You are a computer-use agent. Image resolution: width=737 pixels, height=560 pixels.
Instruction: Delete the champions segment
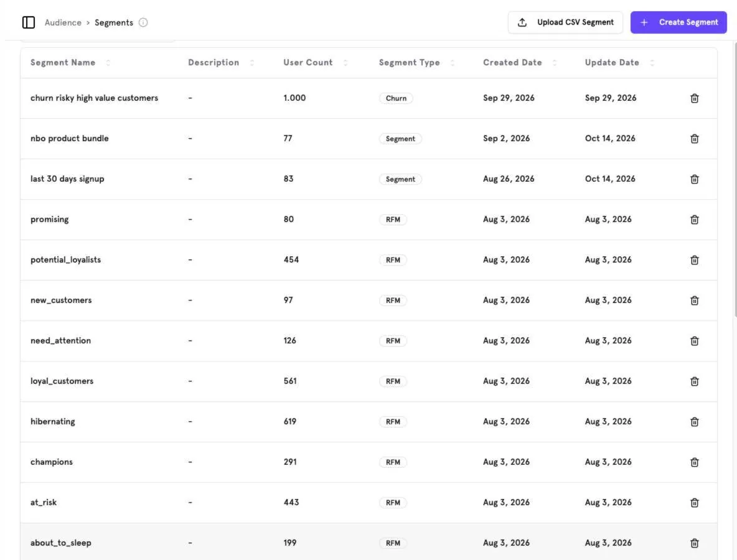pos(694,462)
